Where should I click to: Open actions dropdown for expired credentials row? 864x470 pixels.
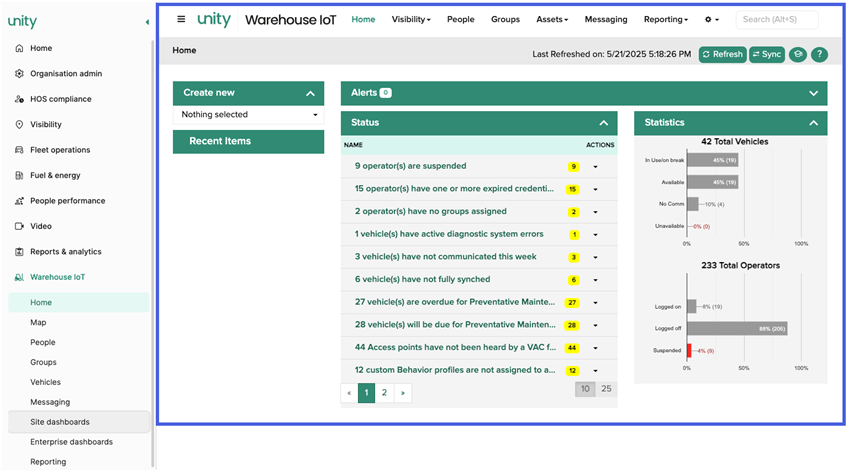596,189
